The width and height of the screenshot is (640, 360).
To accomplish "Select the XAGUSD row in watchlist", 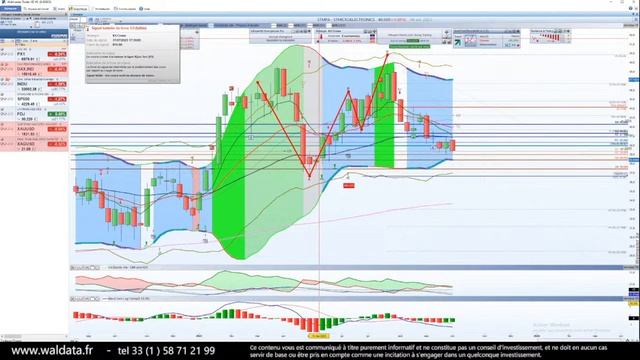I will pos(34,144).
